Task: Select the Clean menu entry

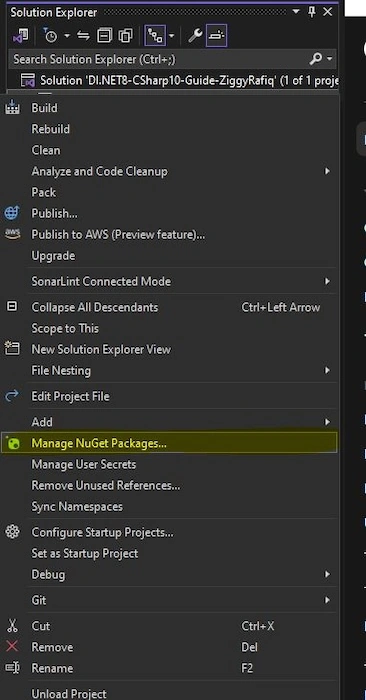Action: 46,150
